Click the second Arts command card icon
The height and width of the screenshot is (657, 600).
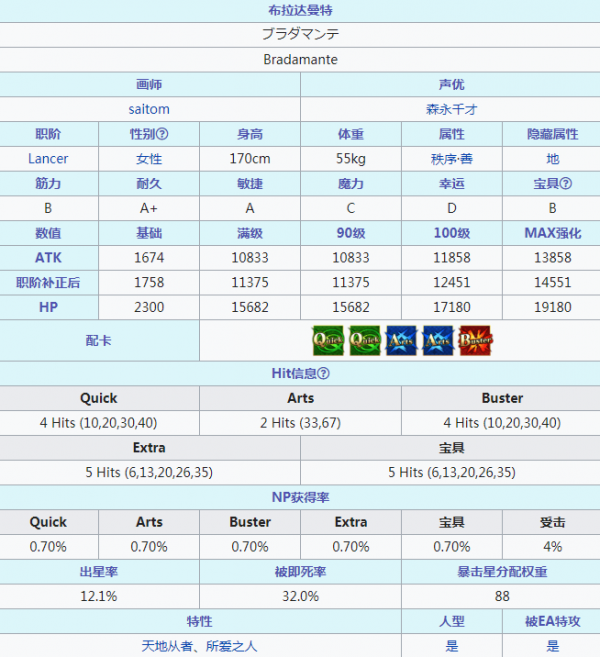pos(438,340)
